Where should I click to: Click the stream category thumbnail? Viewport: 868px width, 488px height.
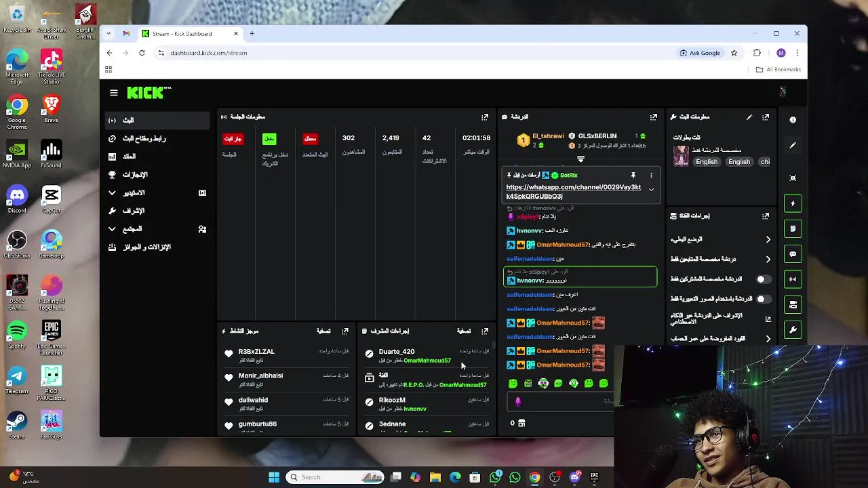[680, 158]
